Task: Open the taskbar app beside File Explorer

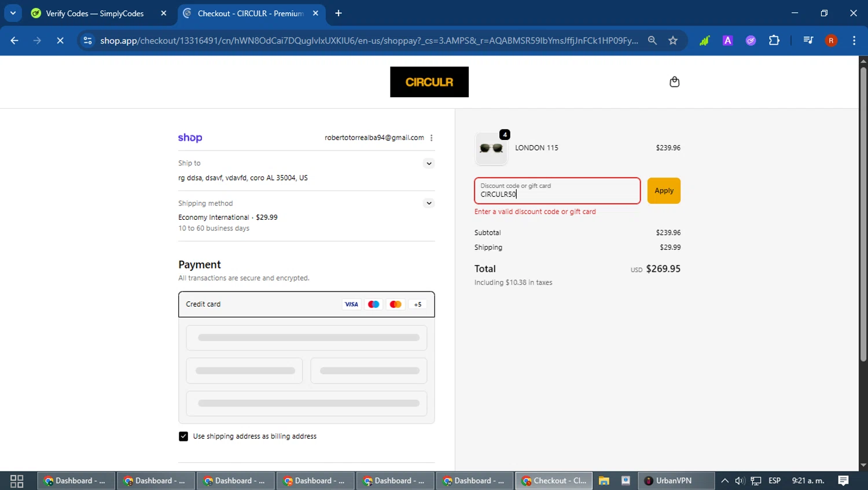Action: point(626,481)
